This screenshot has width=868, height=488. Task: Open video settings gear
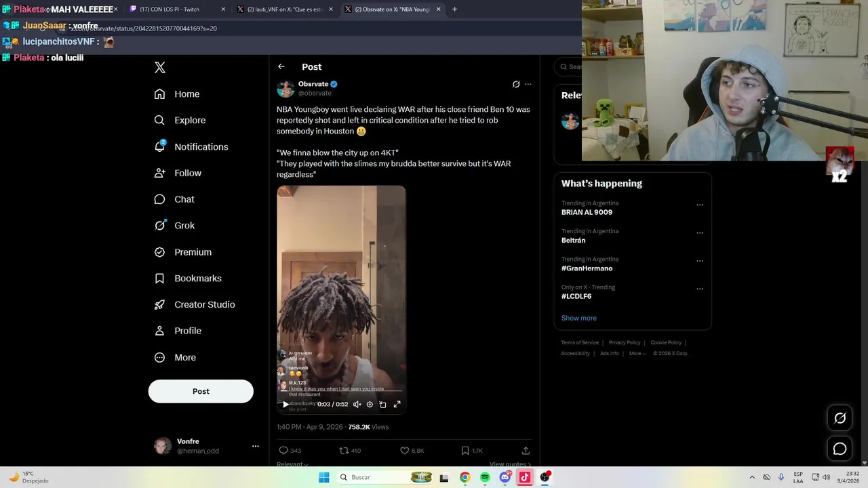click(x=370, y=404)
